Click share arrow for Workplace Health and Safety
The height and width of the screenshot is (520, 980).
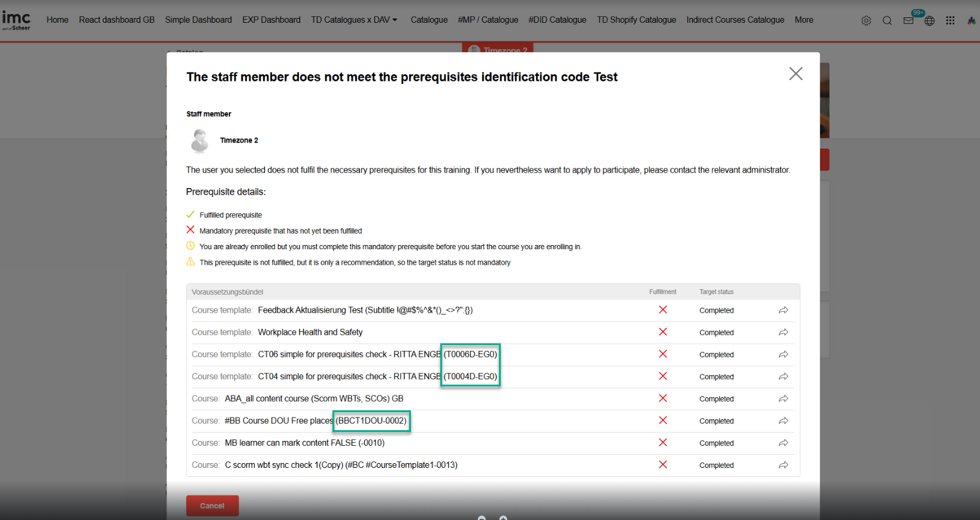pyautogui.click(x=783, y=332)
